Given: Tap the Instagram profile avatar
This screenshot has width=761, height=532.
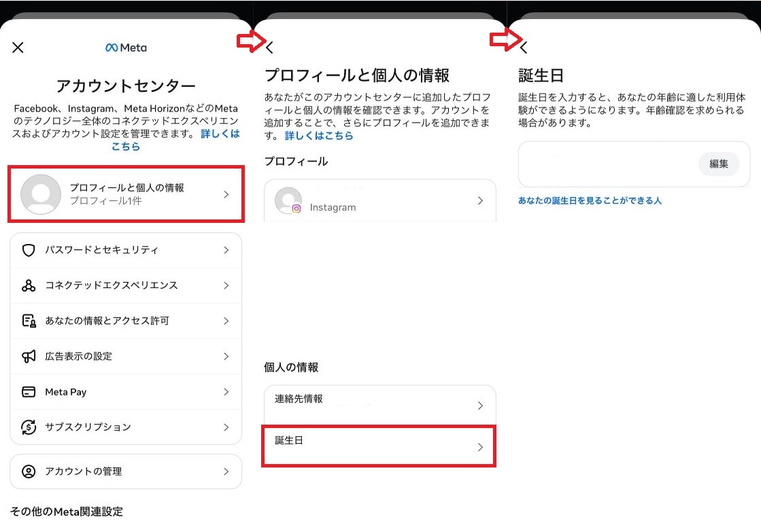Looking at the screenshot, I should [x=288, y=200].
